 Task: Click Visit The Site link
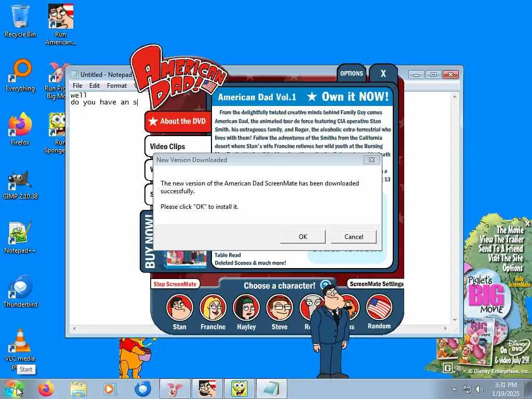[x=506, y=258]
